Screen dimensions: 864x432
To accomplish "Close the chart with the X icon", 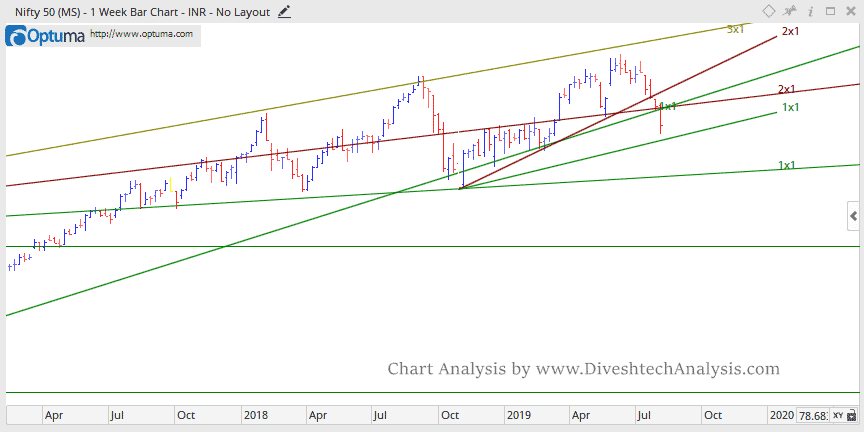I will [x=850, y=11].
